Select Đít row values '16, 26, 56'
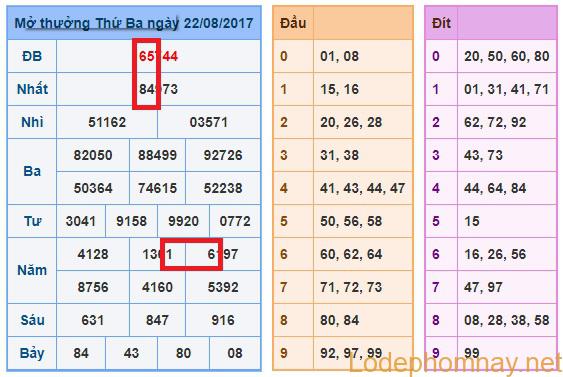This screenshot has height=377, width=563. click(495, 254)
